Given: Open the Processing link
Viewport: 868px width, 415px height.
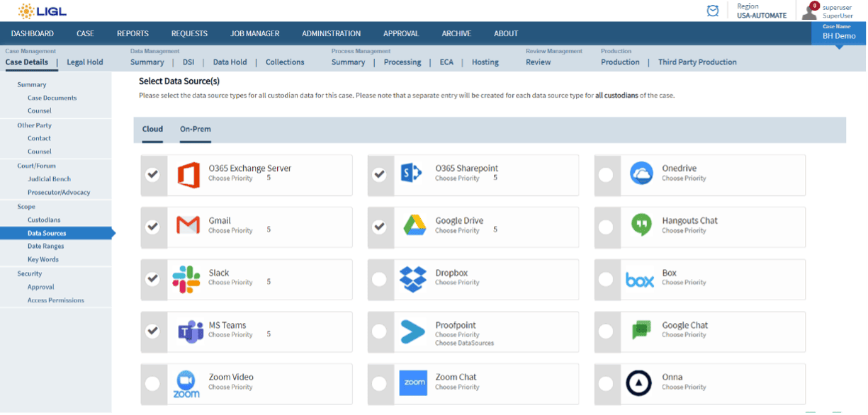Looking at the screenshot, I should point(402,62).
